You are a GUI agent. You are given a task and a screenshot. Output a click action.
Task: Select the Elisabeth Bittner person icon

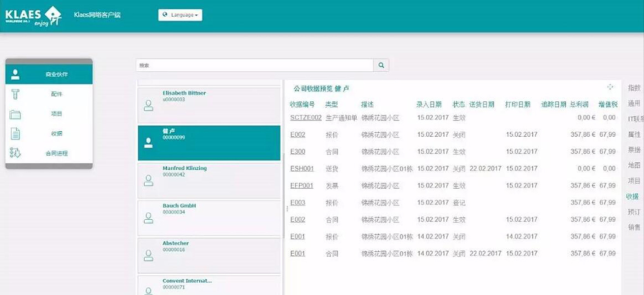click(x=148, y=105)
